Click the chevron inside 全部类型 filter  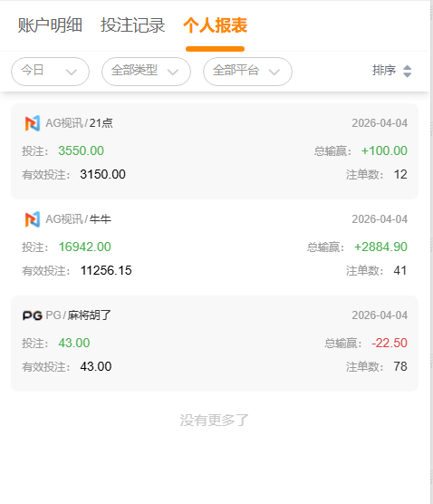pos(173,72)
